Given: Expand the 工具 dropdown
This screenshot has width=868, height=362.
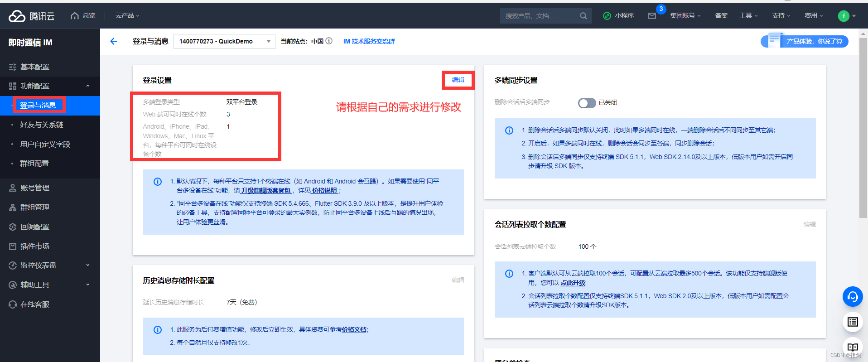Looking at the screenshot, I should tap(748, 16).
